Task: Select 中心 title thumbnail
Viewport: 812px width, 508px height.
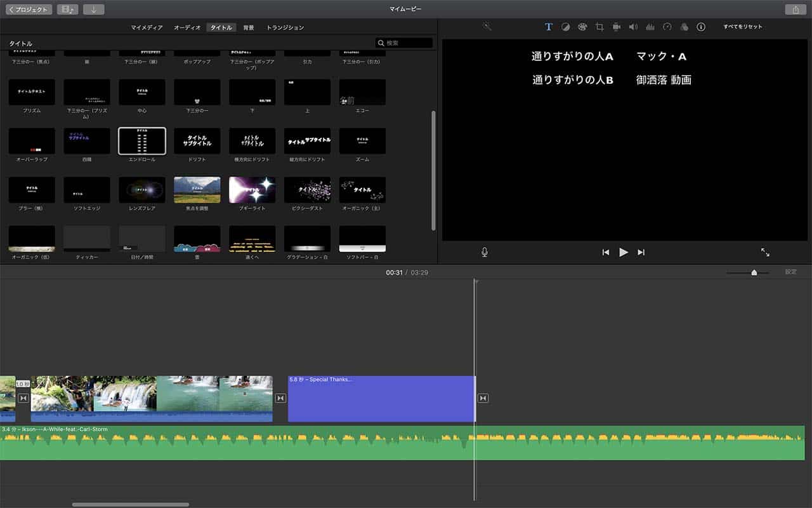Action: point(142,92)
